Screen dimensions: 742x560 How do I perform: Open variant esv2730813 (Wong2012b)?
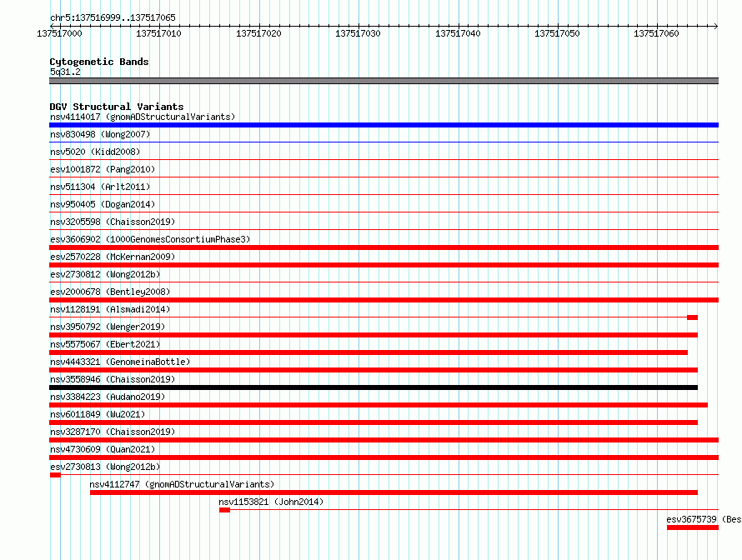105,467
